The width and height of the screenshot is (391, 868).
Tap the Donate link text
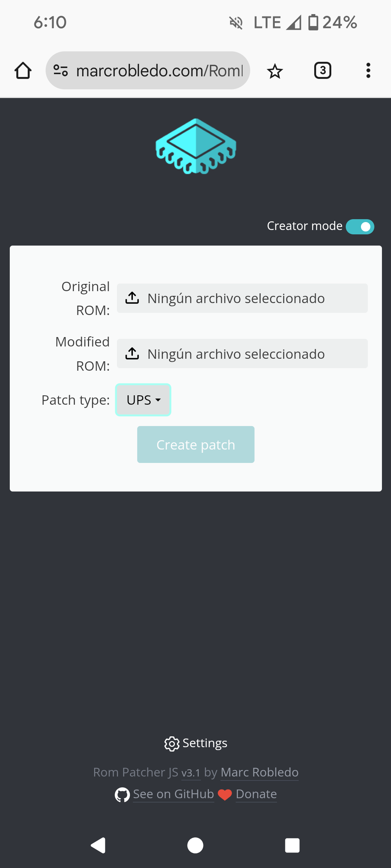pyautogui.click(x=256, y=794)
